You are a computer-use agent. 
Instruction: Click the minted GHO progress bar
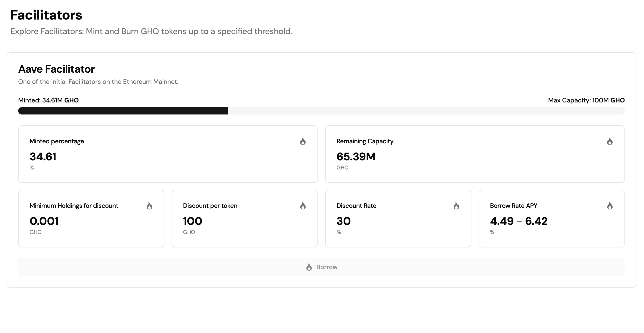click(x=322, y=111)
